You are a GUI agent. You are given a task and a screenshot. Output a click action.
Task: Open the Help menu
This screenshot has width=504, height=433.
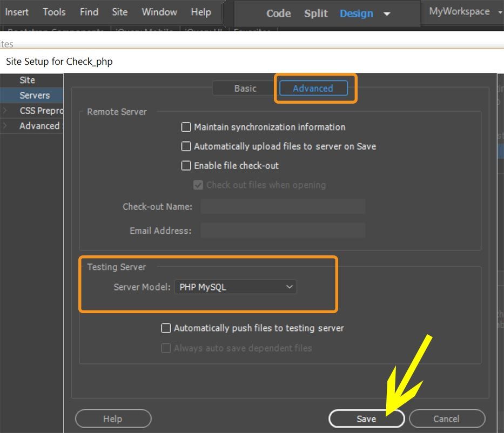point(201,12)
